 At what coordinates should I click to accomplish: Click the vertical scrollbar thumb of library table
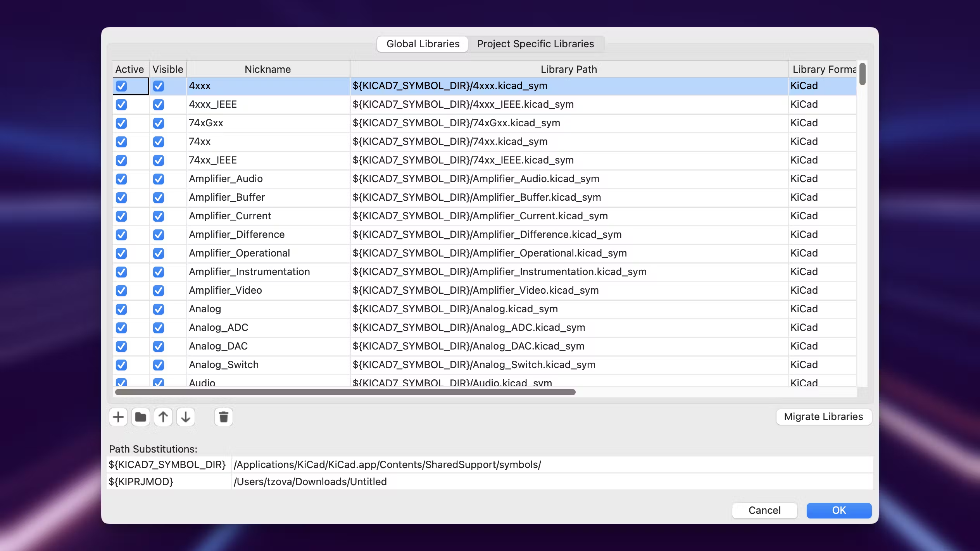point(862,74)
